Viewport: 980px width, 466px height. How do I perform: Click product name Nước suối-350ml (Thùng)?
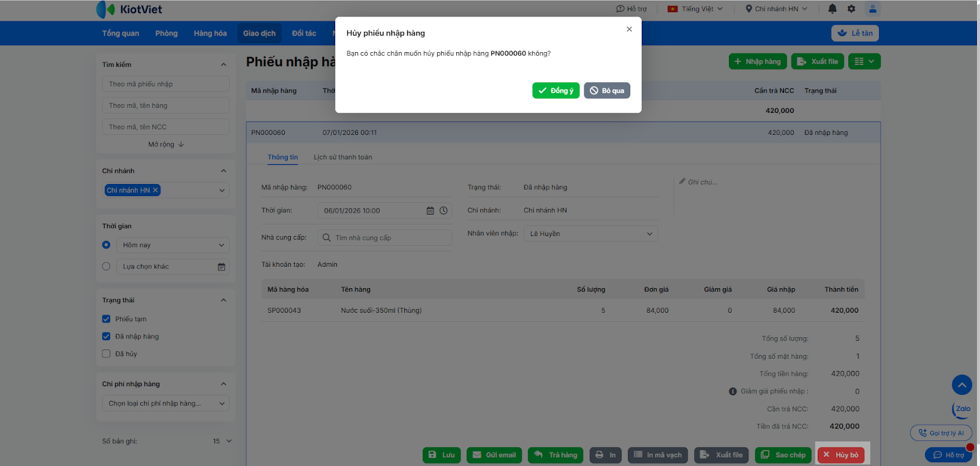382,310
